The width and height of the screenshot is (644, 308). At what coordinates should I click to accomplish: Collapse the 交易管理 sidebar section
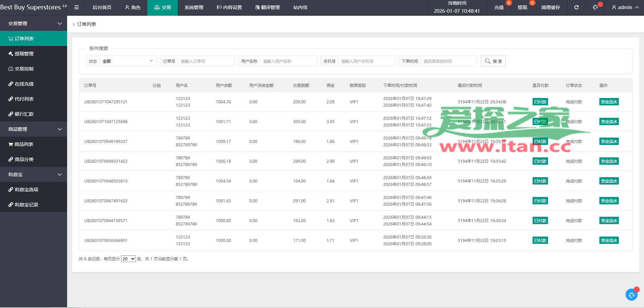(34, 23)
